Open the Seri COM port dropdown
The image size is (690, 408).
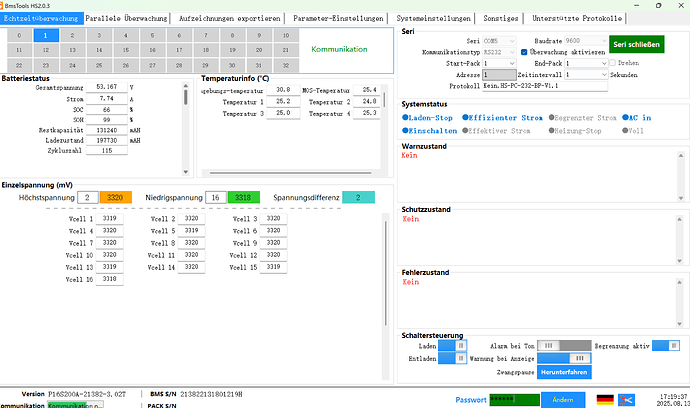coord(499,41)
